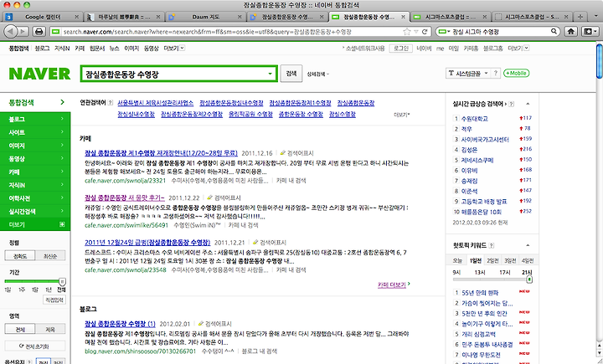Click the 검색어표시 icon on the blog result
The width and height of the screenshot is (603, 364).
[201, 324]
